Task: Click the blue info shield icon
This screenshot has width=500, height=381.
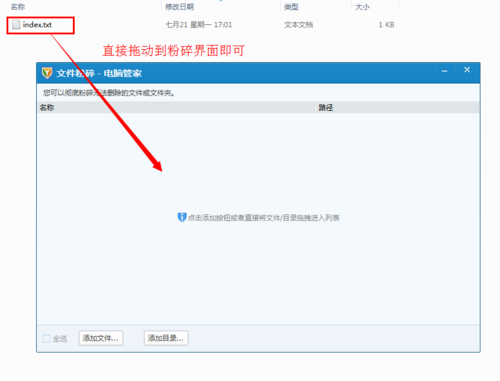Action: pos(182,217)
